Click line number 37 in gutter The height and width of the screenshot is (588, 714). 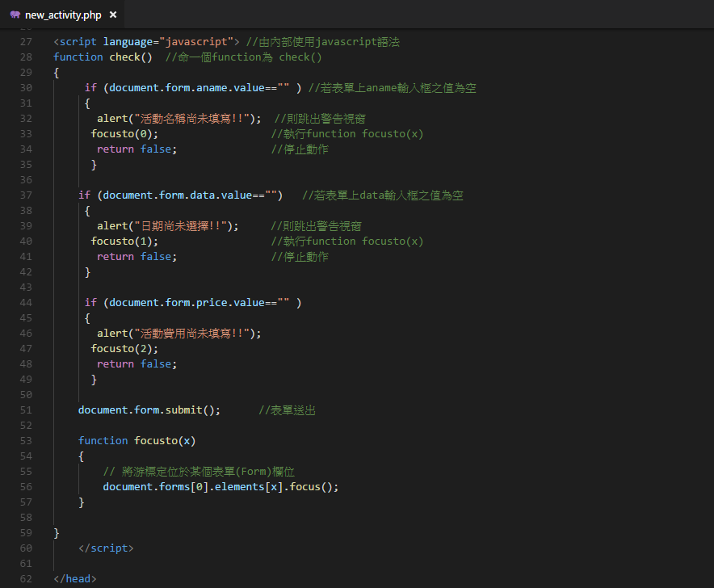click(26, 195)
